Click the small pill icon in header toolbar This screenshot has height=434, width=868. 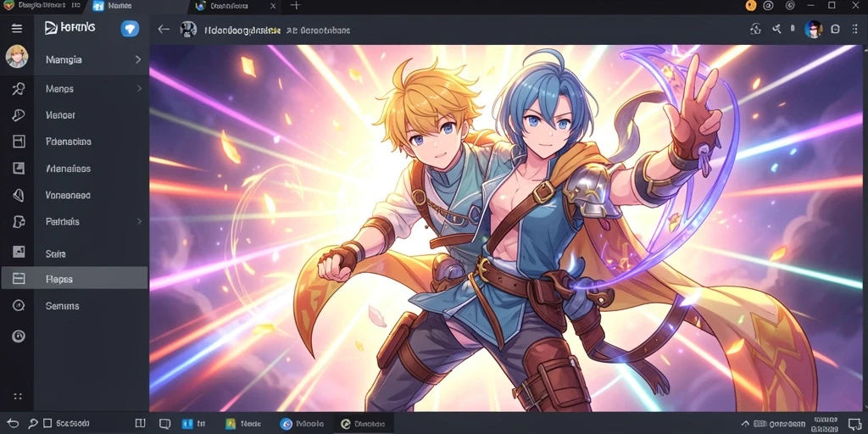click(x=793, y=28)
